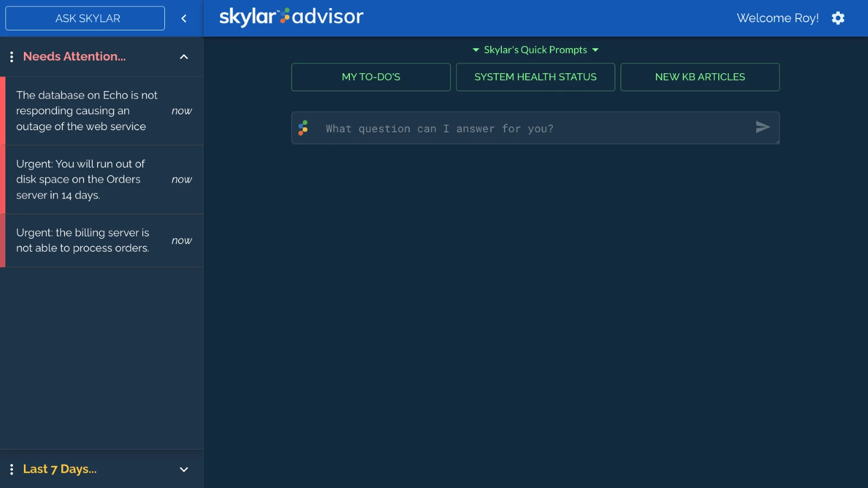This screenshot has width=868, height=488.
Task: Click the Needs Attention heading
Action: pyautogui.click(x=74, y=56)
